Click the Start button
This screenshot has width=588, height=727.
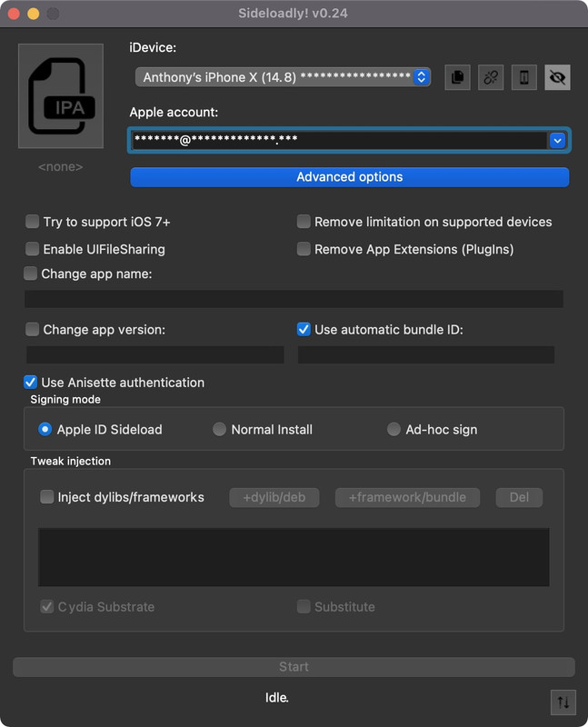[294, 667]
